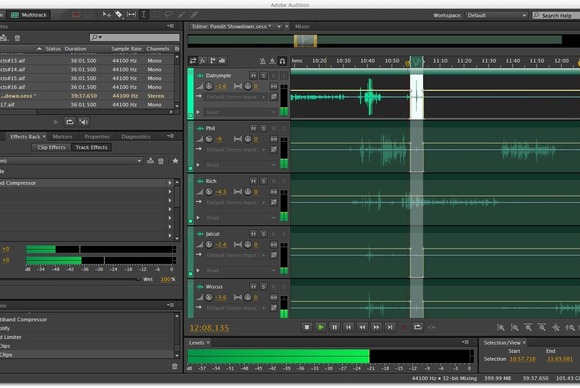Show the track sends controls
This screenshot has width=580, height=388.
pyautogui.click(x=212, y=61)
